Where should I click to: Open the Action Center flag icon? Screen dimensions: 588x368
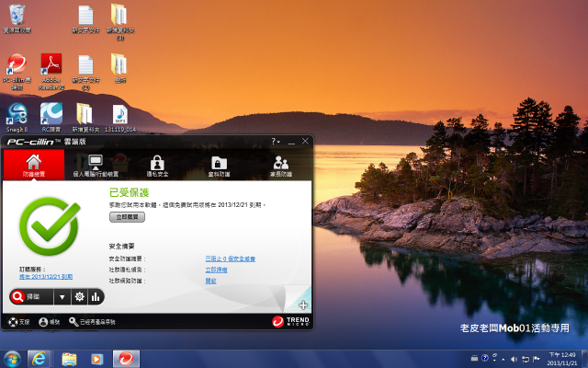point(537,359)
